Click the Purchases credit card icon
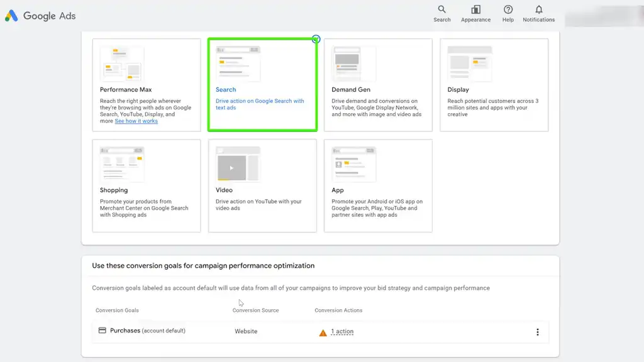The height and width of the screenshot is (362, 644). [x=103, y=331]
